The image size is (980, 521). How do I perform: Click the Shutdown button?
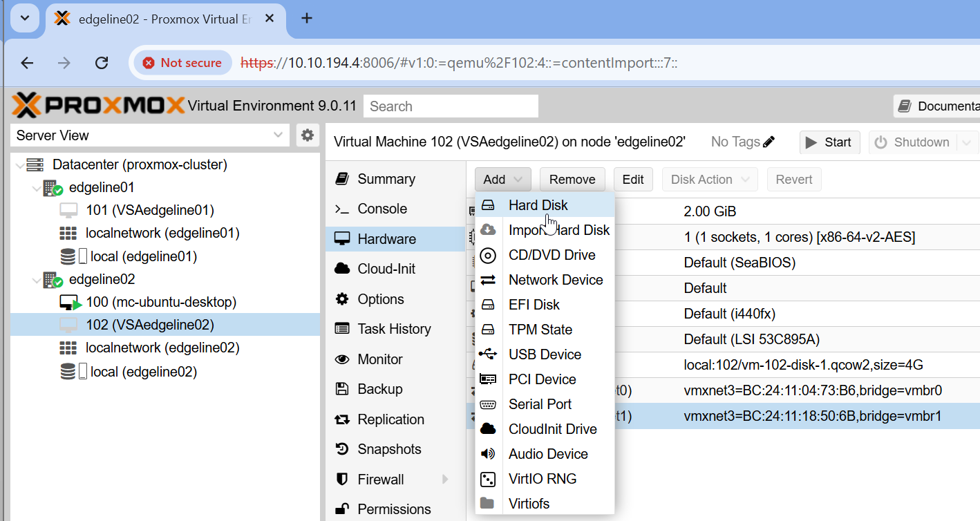(914, 142)
